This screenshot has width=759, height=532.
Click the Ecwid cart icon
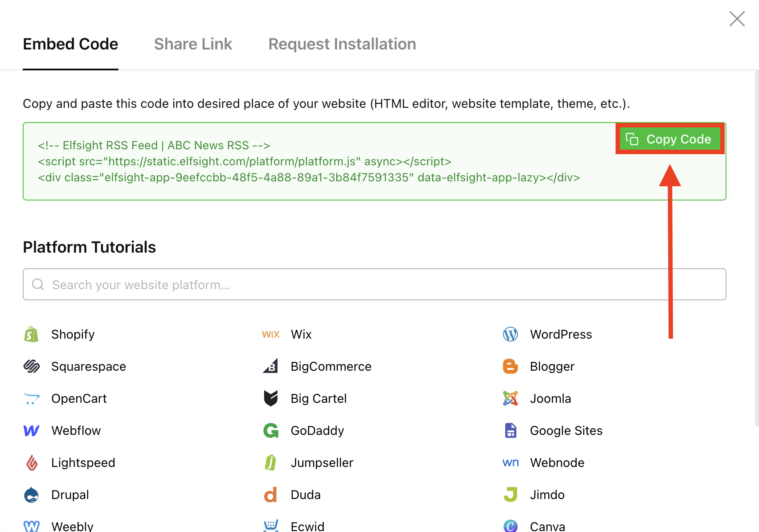pos(271,526)
